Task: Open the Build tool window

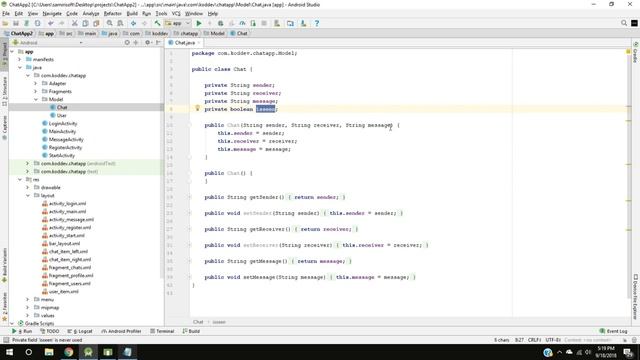Action: click(191, 331)
